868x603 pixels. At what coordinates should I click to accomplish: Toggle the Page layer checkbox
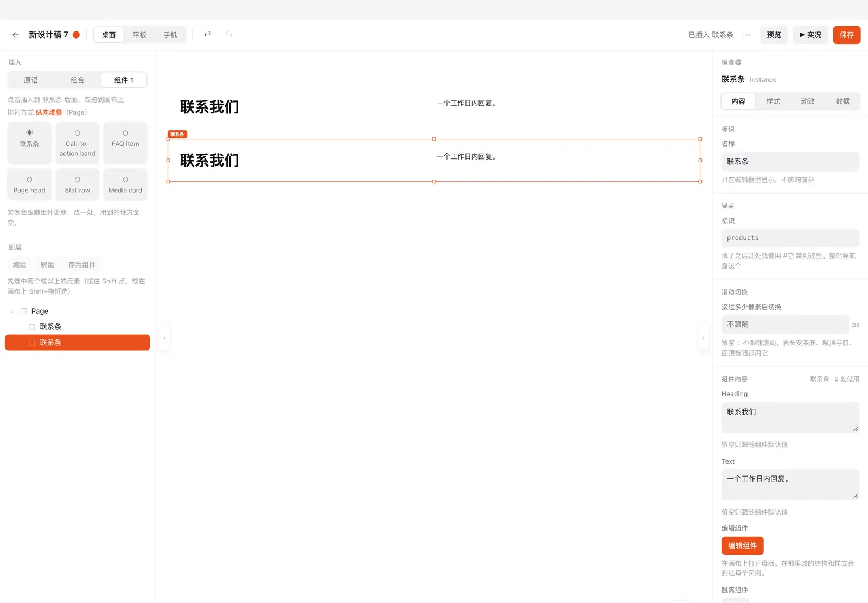[x=23, y=311]
